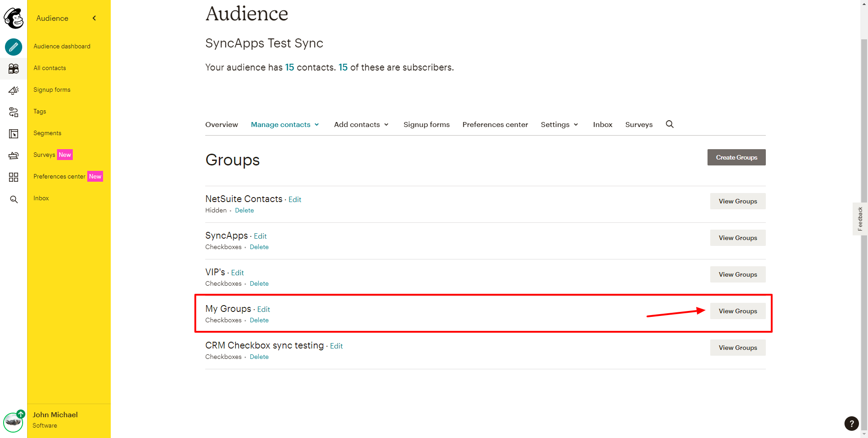Open the Campaigns megaphone icon
This screenshot has width=868, height=438.
point(14,90)
